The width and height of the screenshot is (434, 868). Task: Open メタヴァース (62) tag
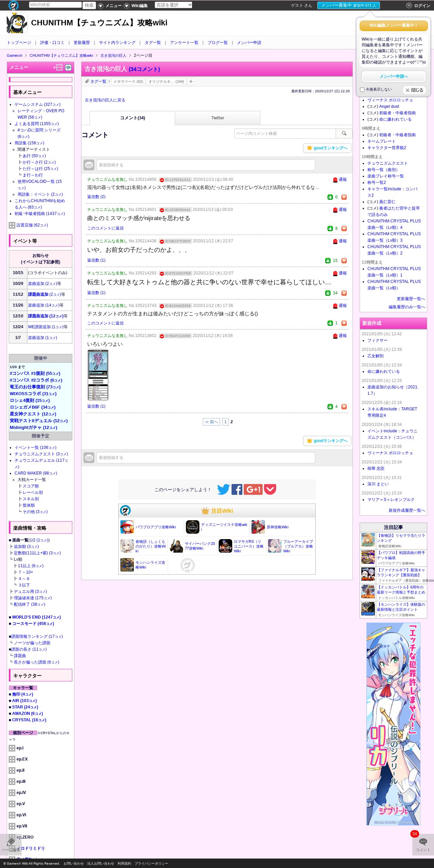click(128, 81)
